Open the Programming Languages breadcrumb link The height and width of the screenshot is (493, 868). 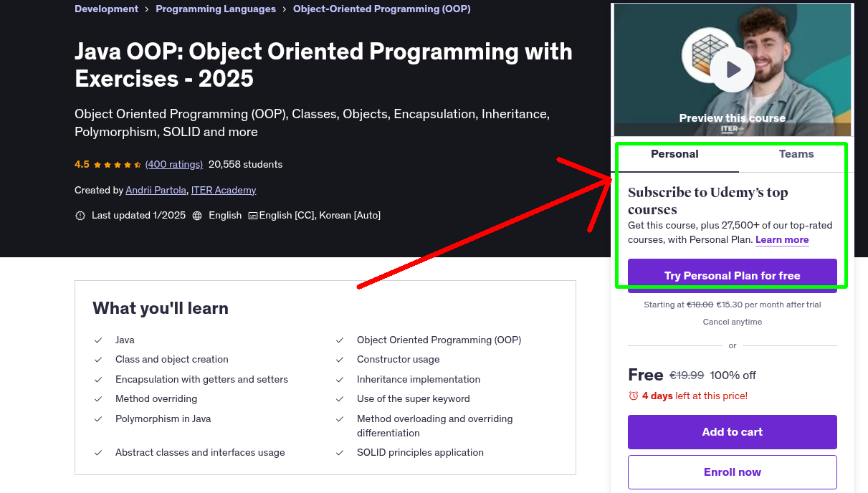click(x=216, y=9)
